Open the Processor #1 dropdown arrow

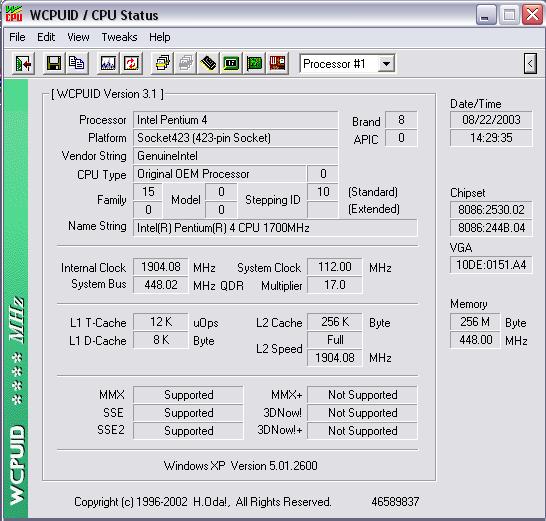click(386, 64)
